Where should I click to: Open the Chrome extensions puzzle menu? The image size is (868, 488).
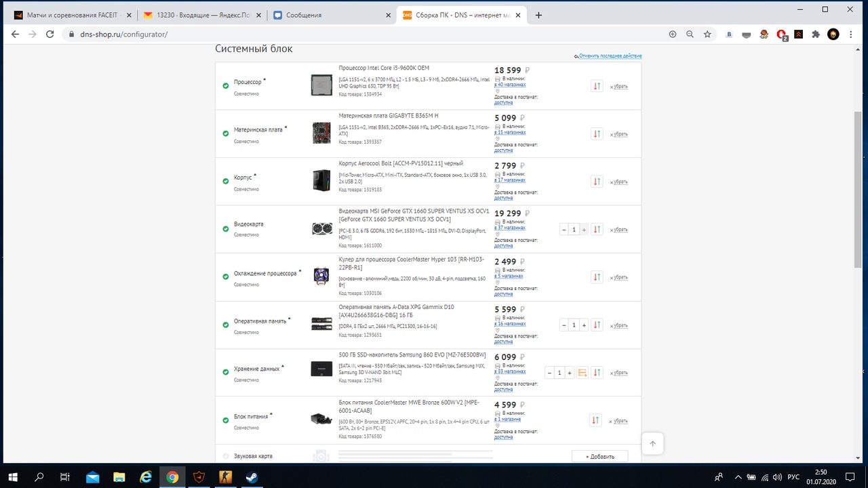(x=816, y=34)
